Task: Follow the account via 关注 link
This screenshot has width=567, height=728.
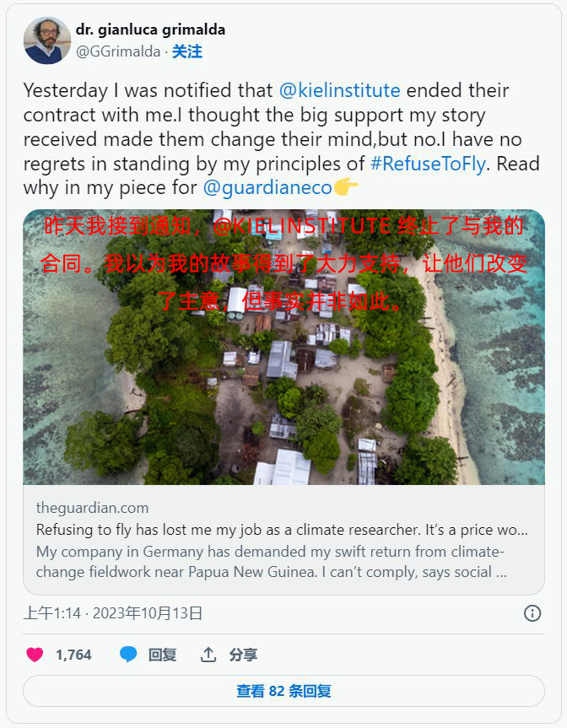Action: (187, 51)
